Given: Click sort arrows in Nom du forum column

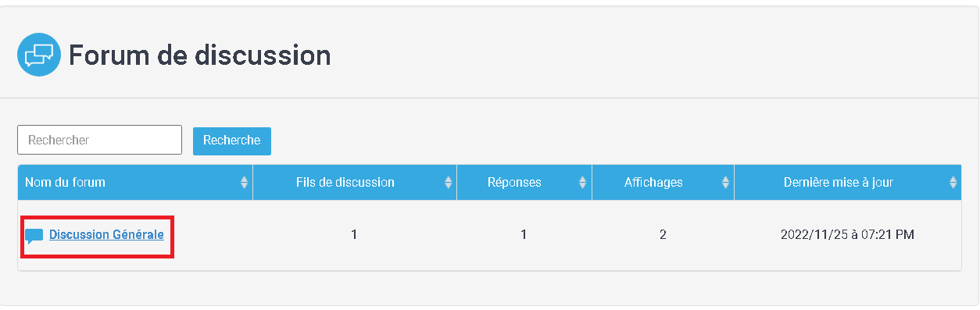Looking at the screenshot, I should click(x=244, y=183).
